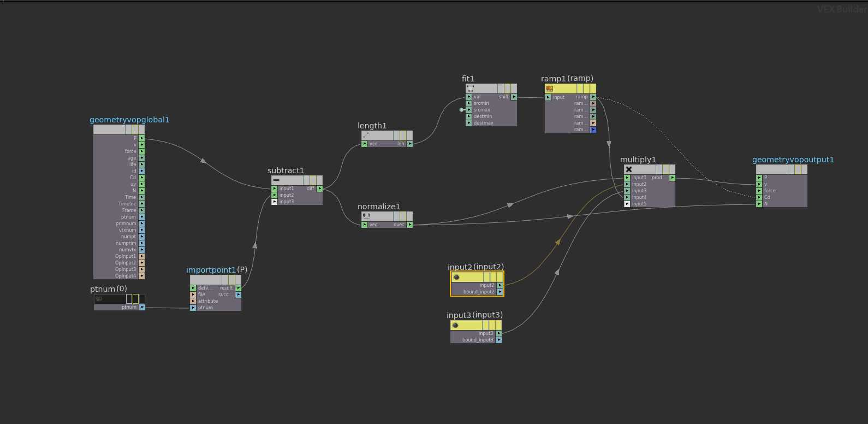Click the OpInput1 port of geometryvopglobal1

point(142,256)
